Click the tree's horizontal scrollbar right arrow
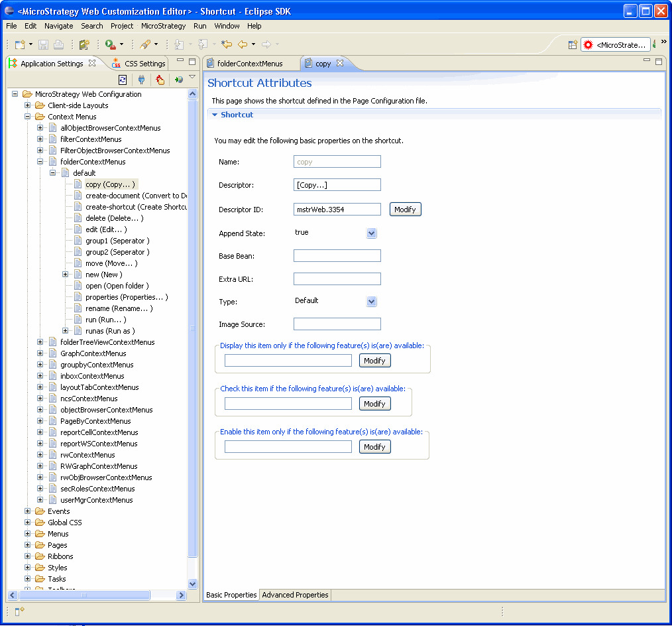The width and height of the screenshot is (672, 626). point(182,595)
